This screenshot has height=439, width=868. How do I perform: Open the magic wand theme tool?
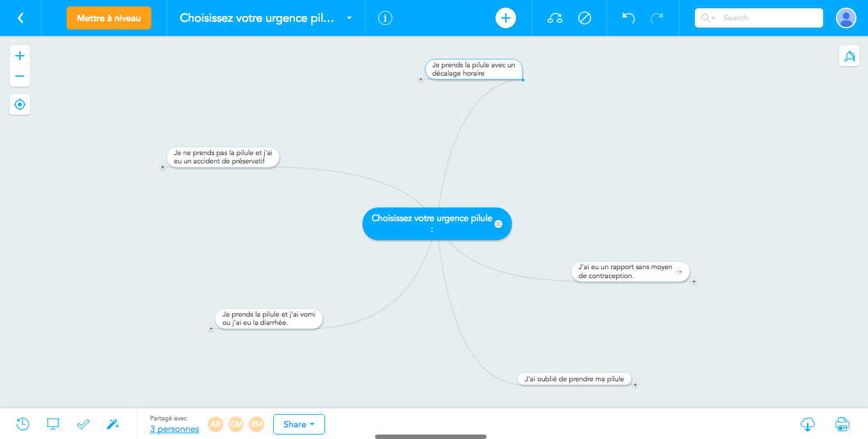(113, 424)
